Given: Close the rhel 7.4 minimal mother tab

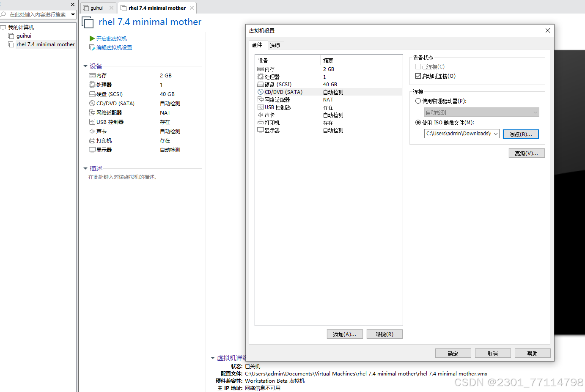Looking at the screenshot, I should pos(192,8).
